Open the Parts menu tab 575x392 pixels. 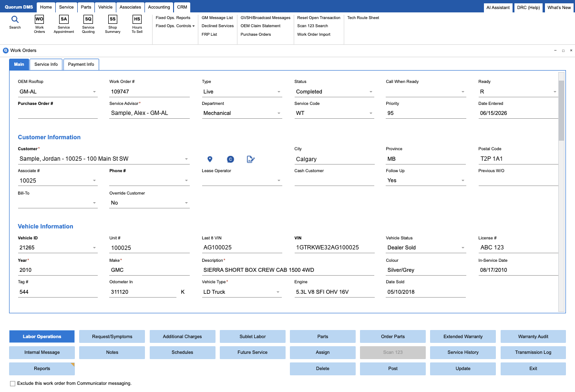[x=86, y=7]
